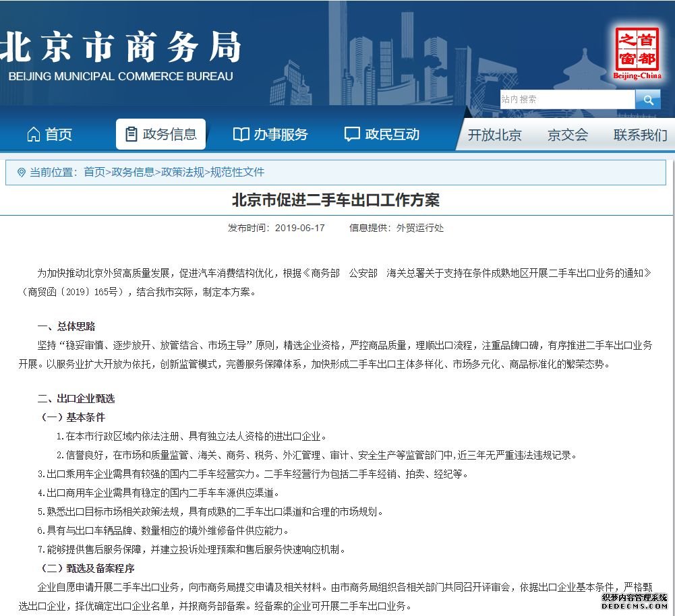This screenshot has width=675, height=616.
Task: Click item 1 about 独立法人资格的进出口企业
Action: coord(192,437)
